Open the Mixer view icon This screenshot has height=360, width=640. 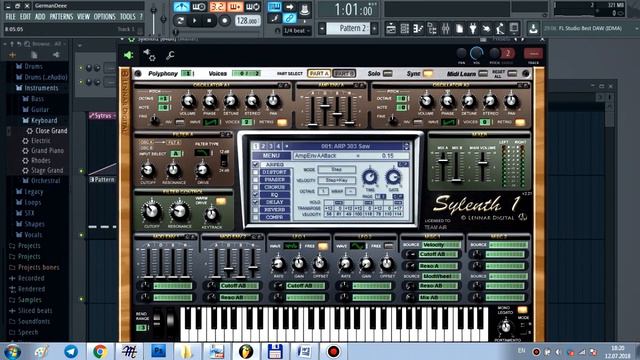coord(446,29)
